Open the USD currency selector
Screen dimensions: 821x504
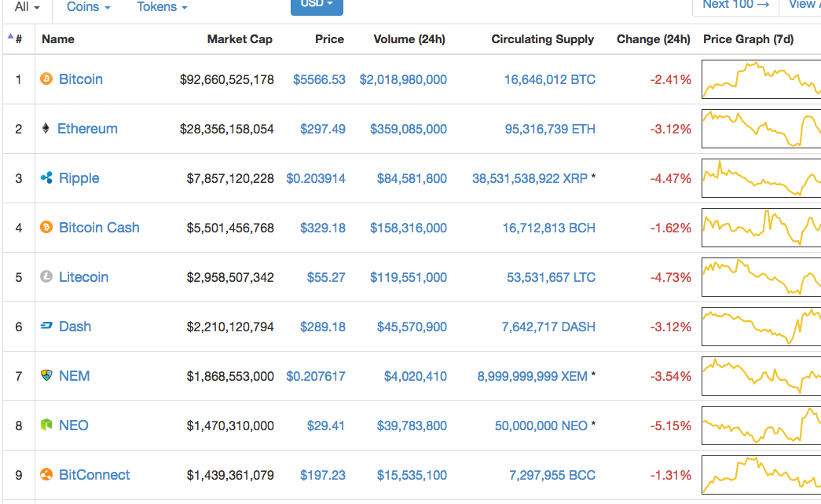(x=317, y=5)
